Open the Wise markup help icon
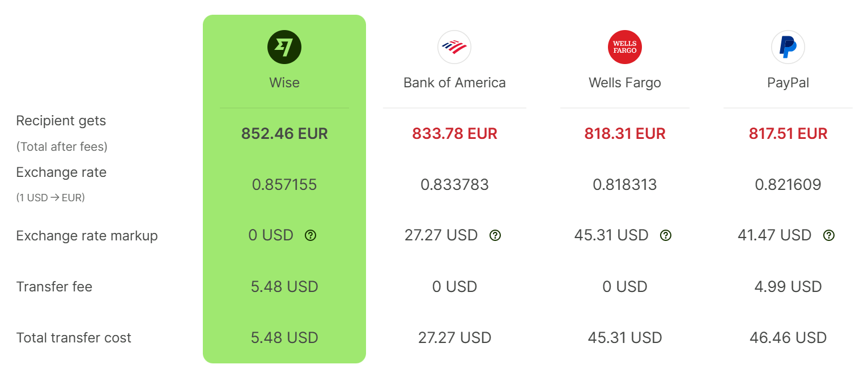This screenshot has height=377, width=868. click(x=310, y=235)
